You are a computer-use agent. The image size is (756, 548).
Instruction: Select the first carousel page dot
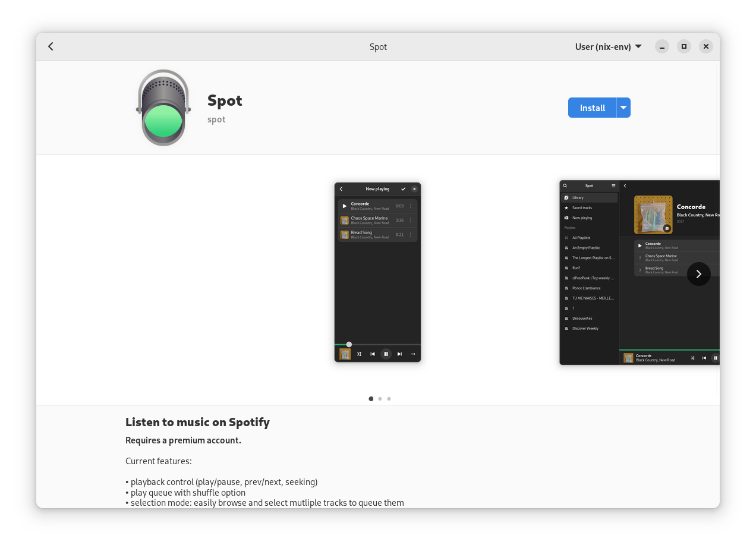[x=371, y=399]
